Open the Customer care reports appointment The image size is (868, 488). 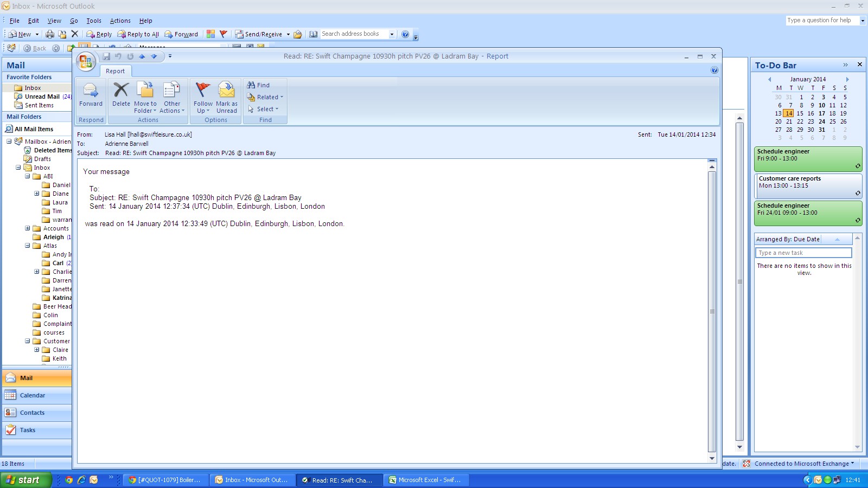tap(808, 186)
